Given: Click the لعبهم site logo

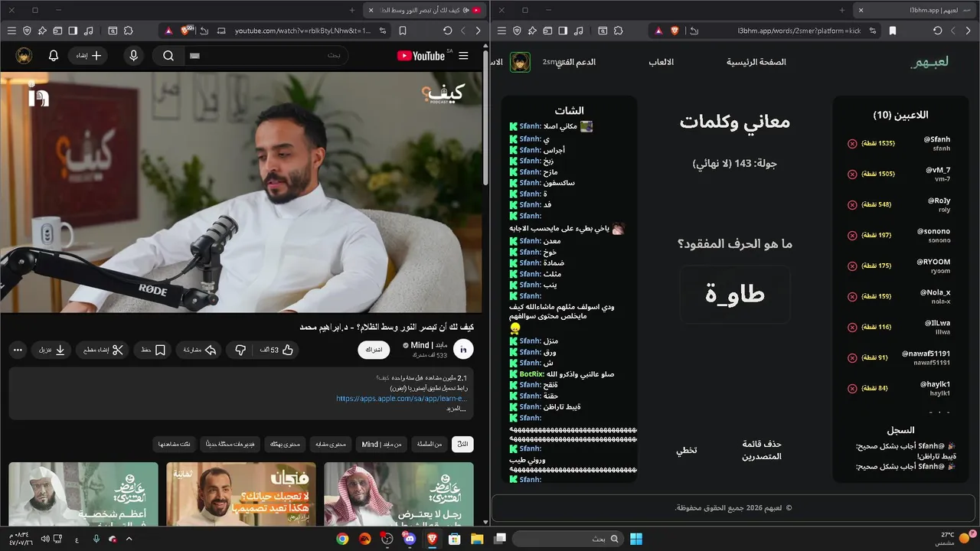Looking at the screenshot, I should pyautogui.click(x=929, y=62).
